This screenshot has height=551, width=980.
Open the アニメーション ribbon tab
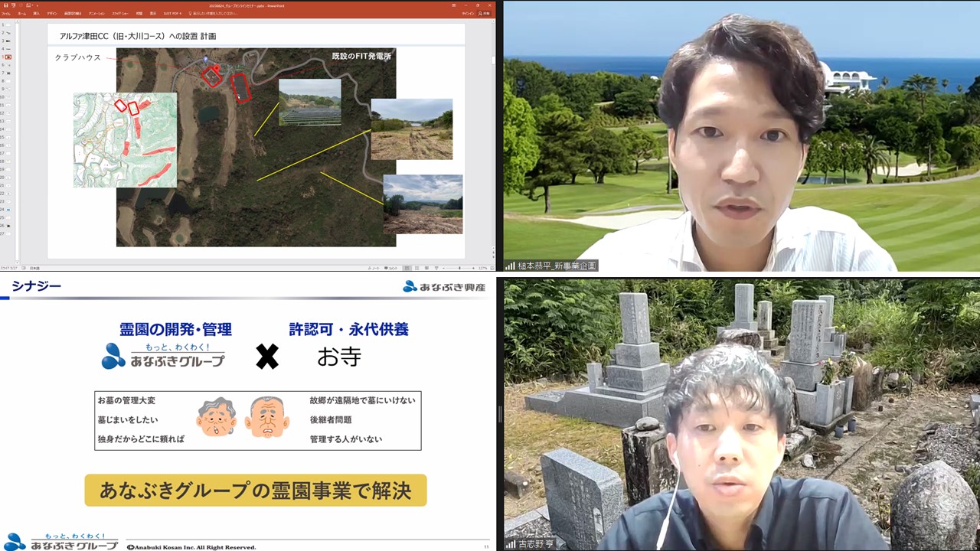click(96, 14)
